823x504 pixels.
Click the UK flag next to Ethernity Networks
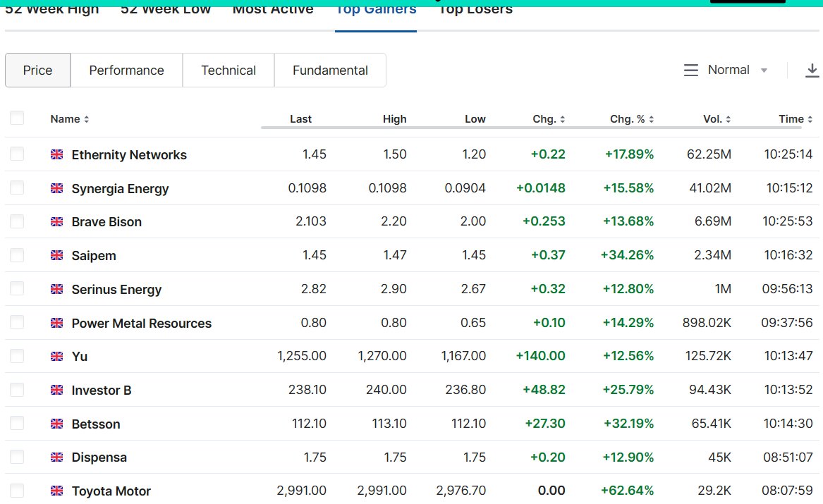(56, 154)
